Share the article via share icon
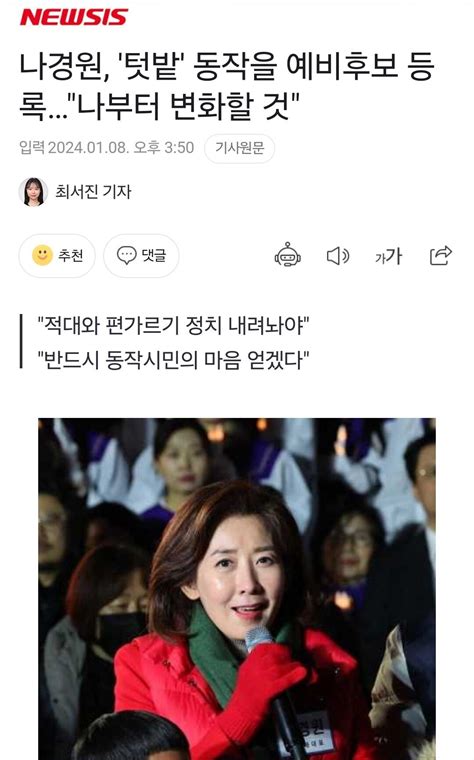 (441, 255)
